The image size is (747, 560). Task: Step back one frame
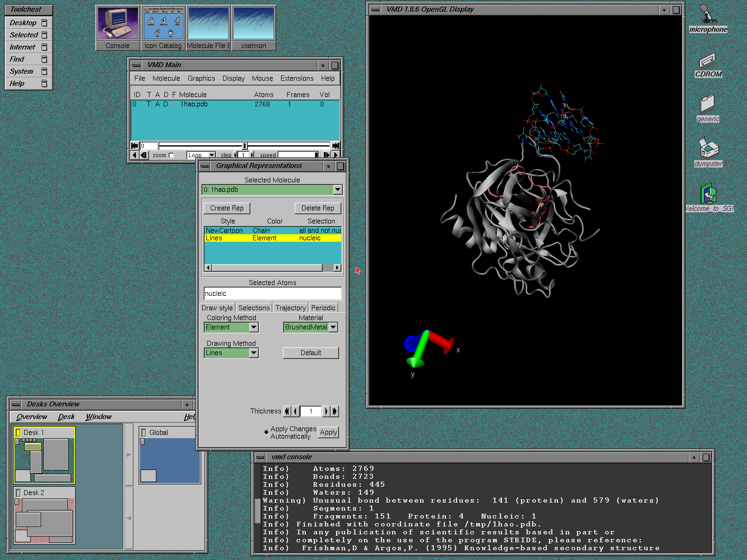coord(144,155)
